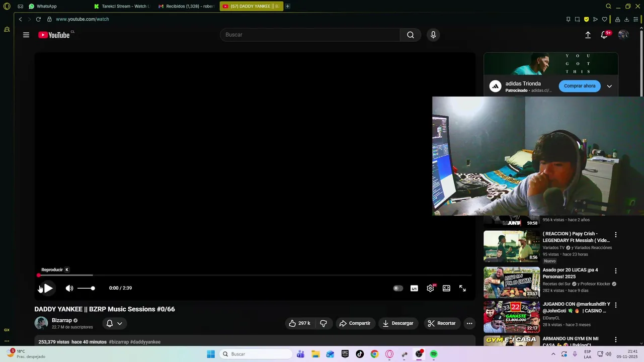Enter fullscreen mode in the player
The width and height of the screenshot is (644, 362).
click(462, 288)
